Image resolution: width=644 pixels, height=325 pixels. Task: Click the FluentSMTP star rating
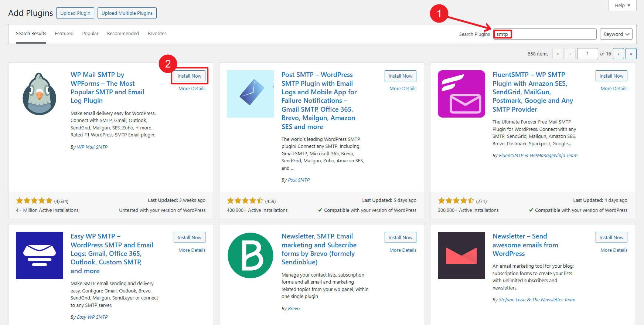coord(456,201)
